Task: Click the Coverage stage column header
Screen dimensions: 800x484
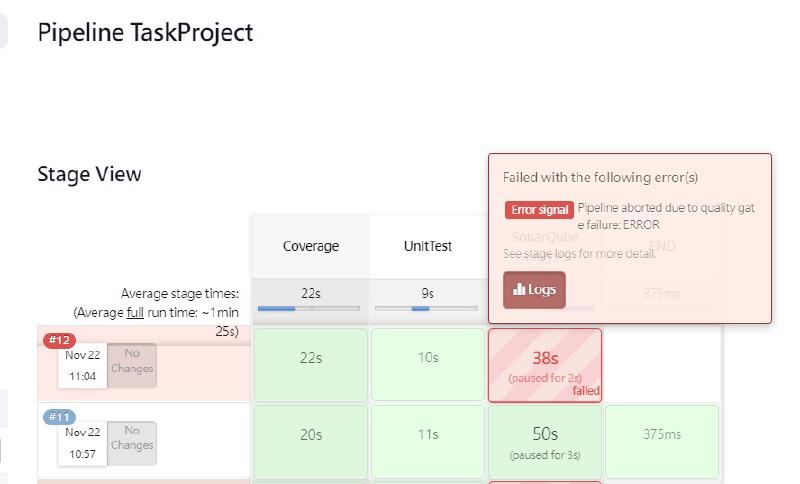Action: point(310,246)
